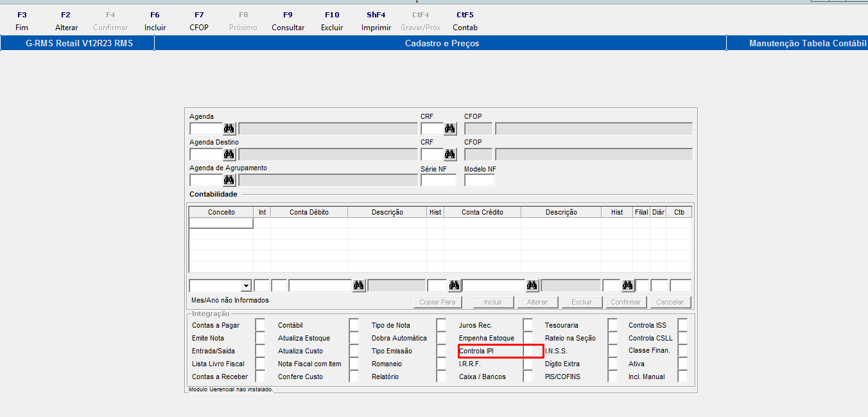Toggle the Entrada/Saída checkbox
Image resolution: width=868 pixels, height=417 pixels.
(x=260, y=351)
